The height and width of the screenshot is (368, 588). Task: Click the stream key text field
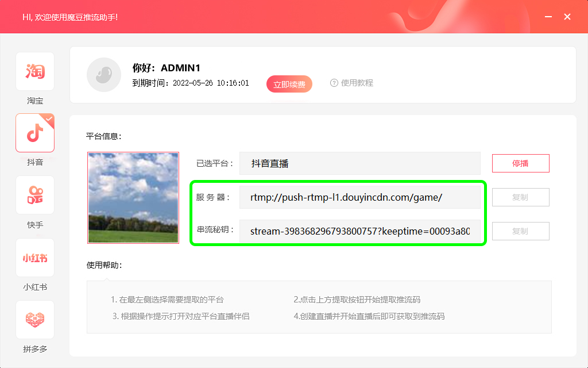359,231
